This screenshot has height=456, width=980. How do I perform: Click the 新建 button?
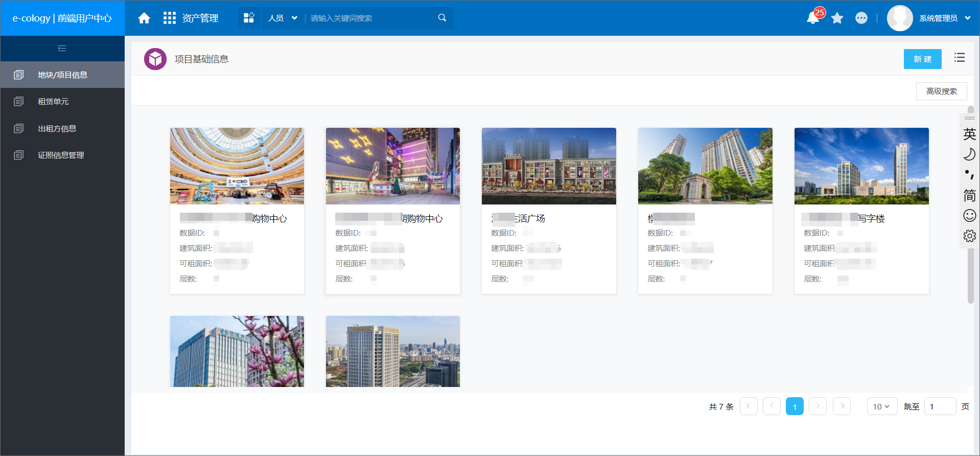[x=922, y=59]
